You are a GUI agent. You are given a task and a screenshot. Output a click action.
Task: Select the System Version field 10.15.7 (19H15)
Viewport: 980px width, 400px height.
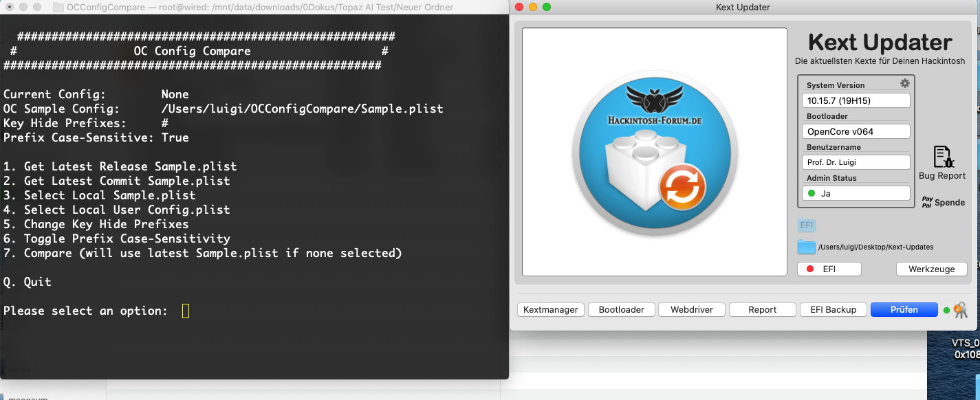tap(856, 100)
